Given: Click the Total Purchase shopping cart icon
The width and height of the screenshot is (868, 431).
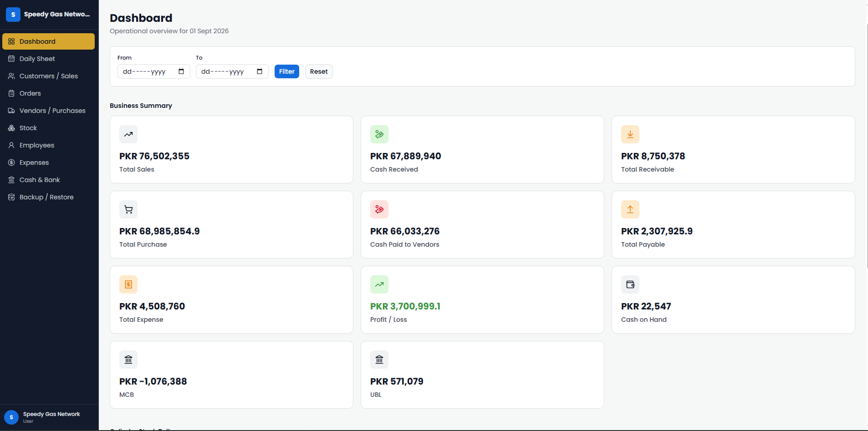Looking at the screenshot, I should pos(128,209).
